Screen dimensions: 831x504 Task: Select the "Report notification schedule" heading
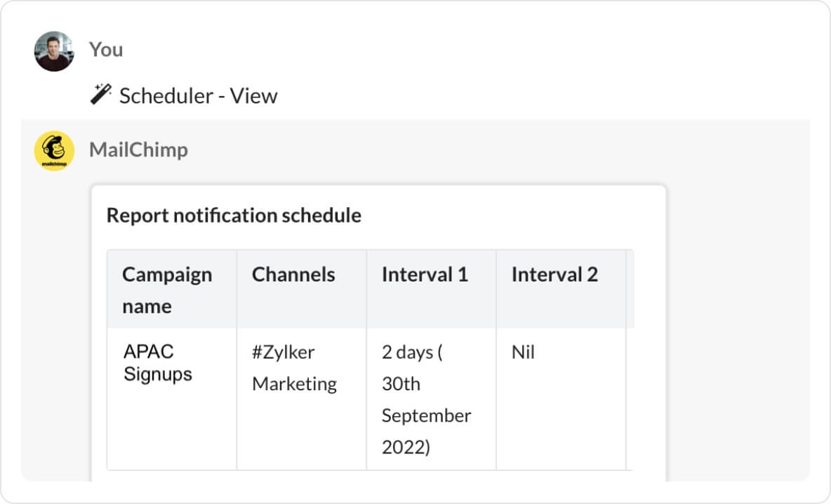pos(234,215)
